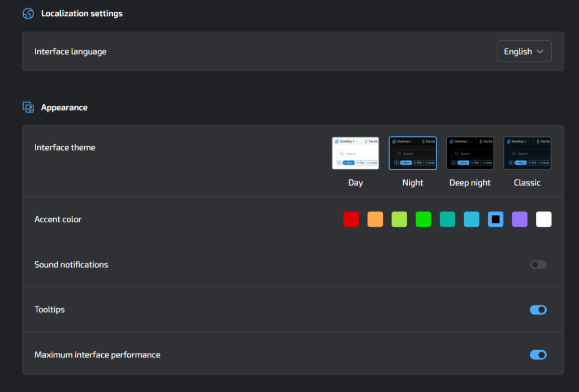Click the Accent color label
This screenshot has width=579, height=392.
pyautogui.click(x=58, y=219)
